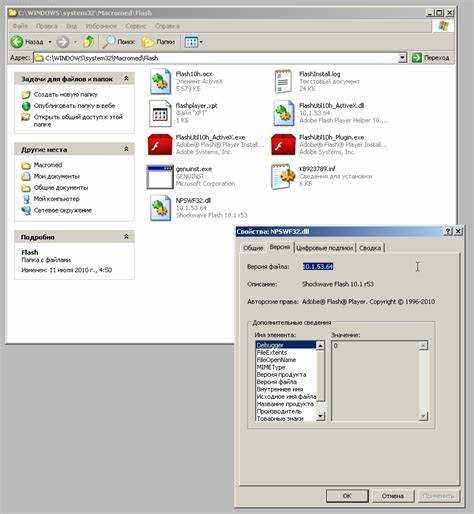The width and height of the screenshot is (474, 514).
Task: Select the genuinst.exe file icon
Action: point(160,176)
